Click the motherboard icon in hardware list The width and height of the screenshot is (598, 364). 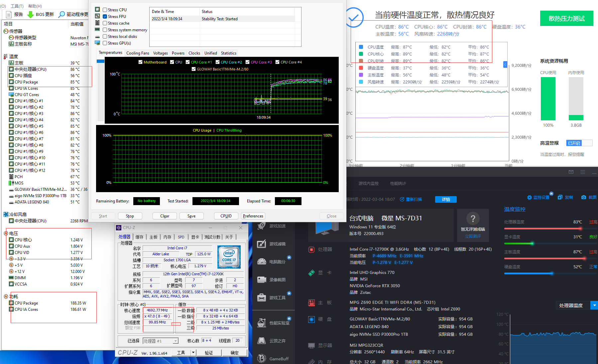tap(311, 303)
